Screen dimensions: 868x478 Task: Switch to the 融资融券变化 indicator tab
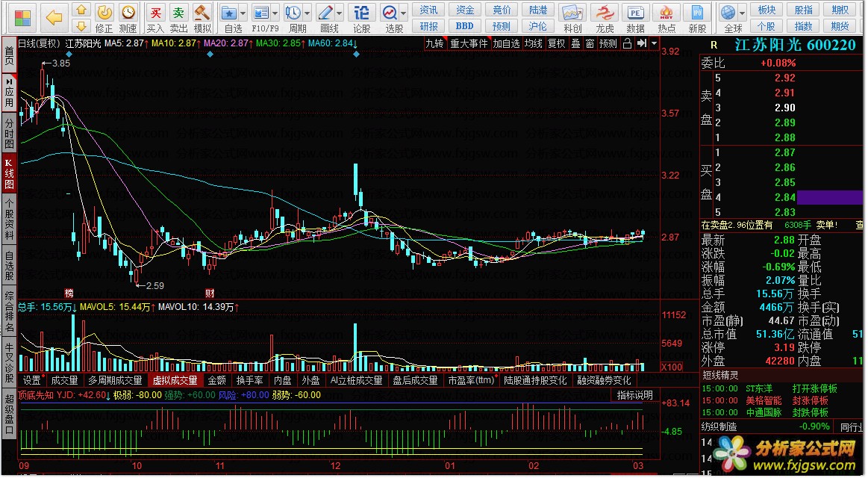[604, 380]
